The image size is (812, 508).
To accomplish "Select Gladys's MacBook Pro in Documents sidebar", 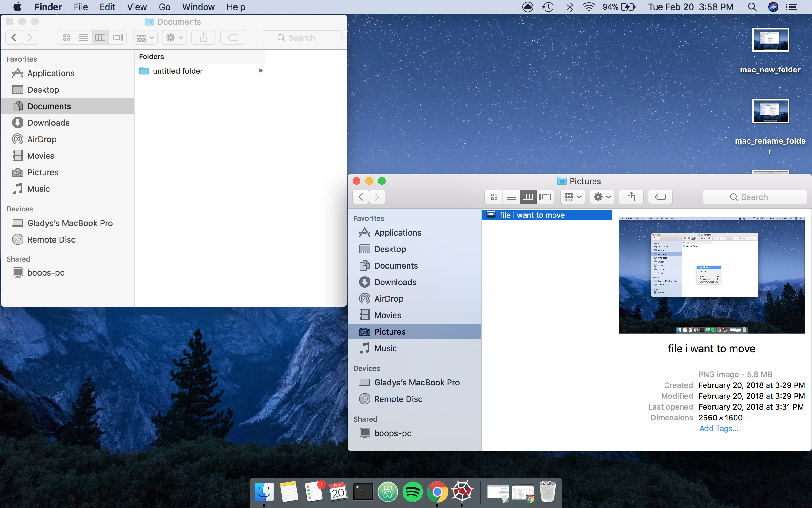I will click(68, 223).
